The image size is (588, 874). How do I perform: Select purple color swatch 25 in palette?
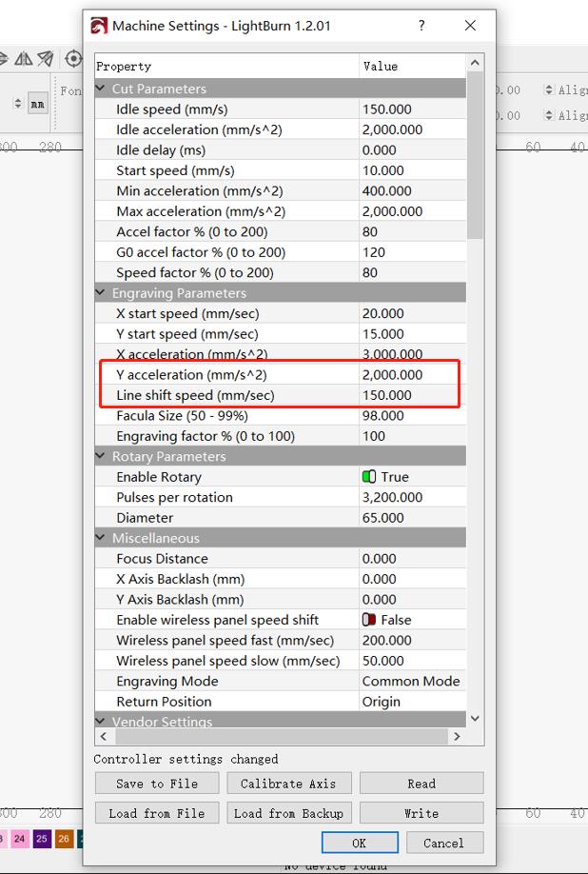coord(42,839)
